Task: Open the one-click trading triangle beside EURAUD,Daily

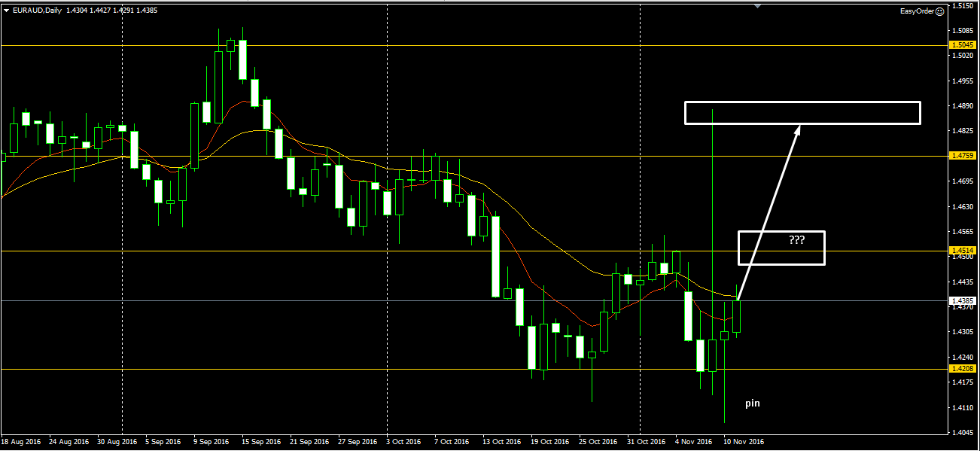Action: [7, 10]
